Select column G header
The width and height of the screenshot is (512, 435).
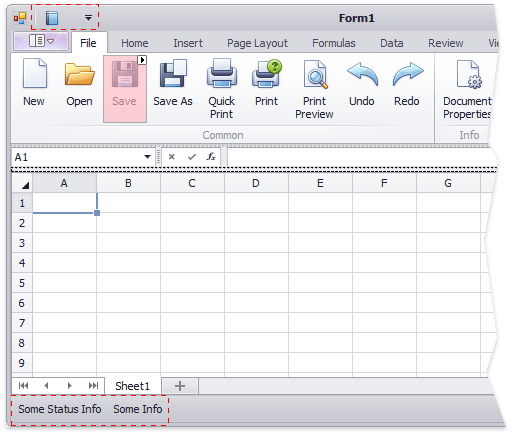(448, 183)
